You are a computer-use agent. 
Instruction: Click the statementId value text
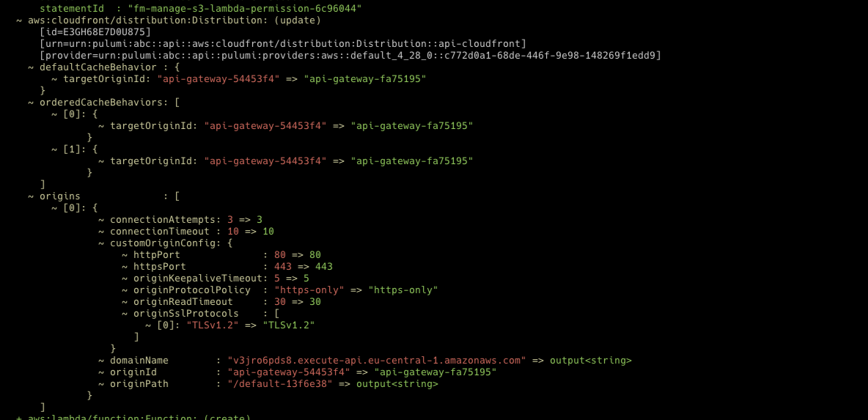tap(245, 8)
